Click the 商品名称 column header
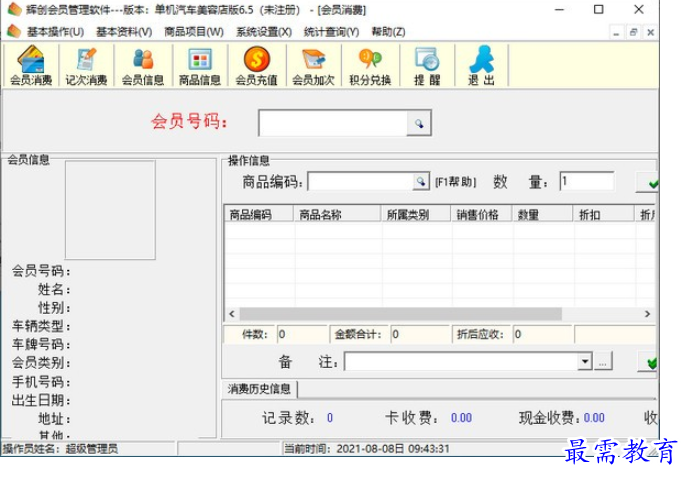 337,214
